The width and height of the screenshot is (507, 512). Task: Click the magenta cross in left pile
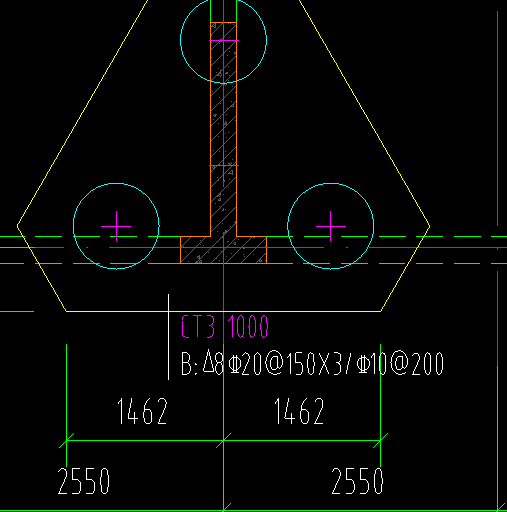[x=116, y=226]
